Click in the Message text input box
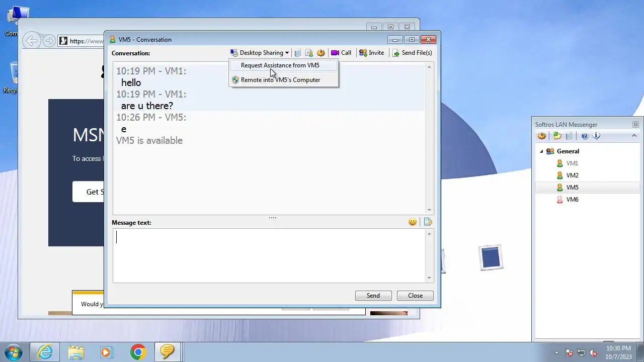Image resolution: width=644 pixels, height=362 pixels. (x=269, y=255)
